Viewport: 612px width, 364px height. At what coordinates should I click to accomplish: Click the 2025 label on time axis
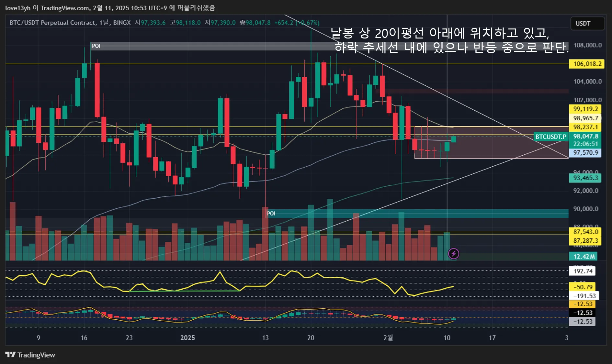pyautogui.click(x=187, y=338)
